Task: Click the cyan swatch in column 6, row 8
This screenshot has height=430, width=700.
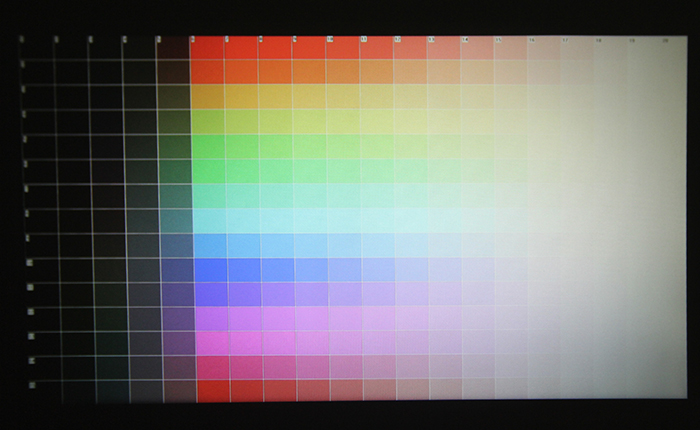Action: (210, 221)
